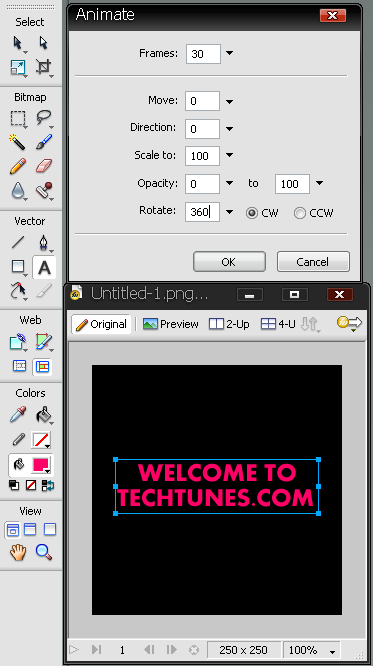Open the Direction value dropdown
Viewport: 373px width, 666px height.
[229, 129]
